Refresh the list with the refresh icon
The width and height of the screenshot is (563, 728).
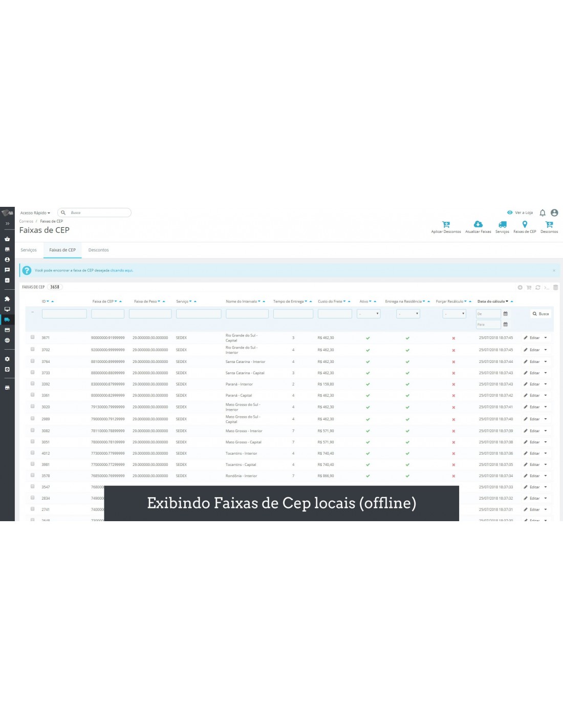click(537, 287)
